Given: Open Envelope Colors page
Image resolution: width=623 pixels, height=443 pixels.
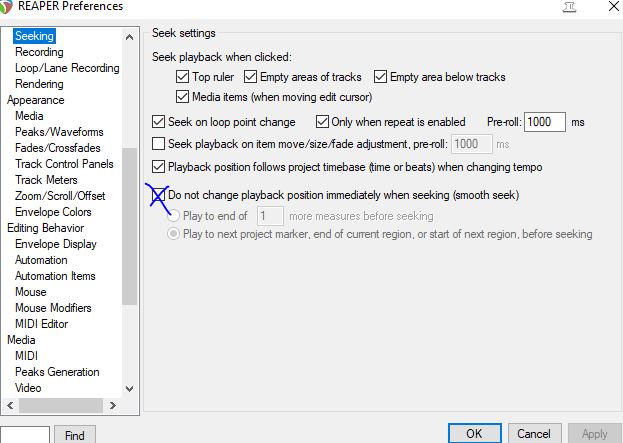Looking at the screenshot, I should click(x=53, y=212).
